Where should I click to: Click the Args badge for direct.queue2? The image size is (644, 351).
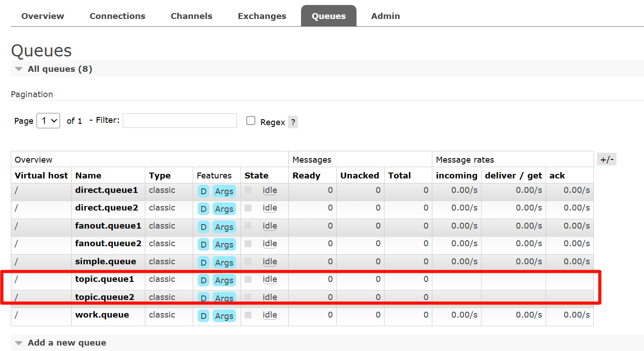click(224, 209)
